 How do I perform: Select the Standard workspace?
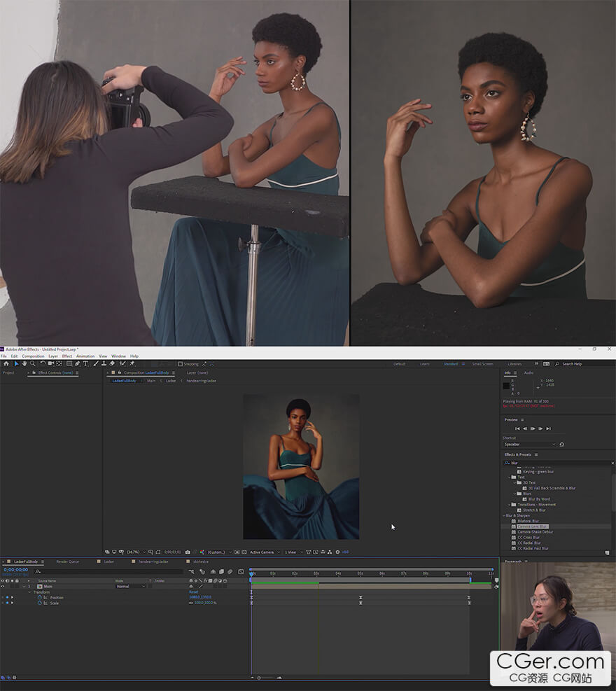click(451, 364)
